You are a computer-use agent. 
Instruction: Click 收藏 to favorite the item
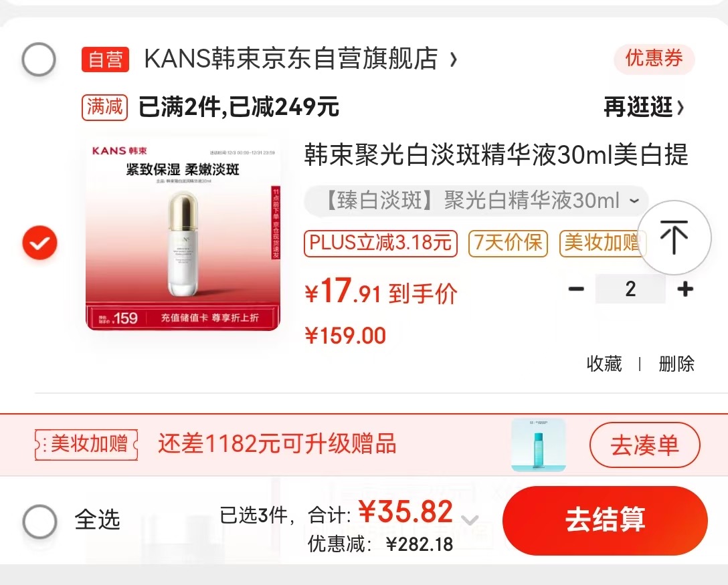604,364
